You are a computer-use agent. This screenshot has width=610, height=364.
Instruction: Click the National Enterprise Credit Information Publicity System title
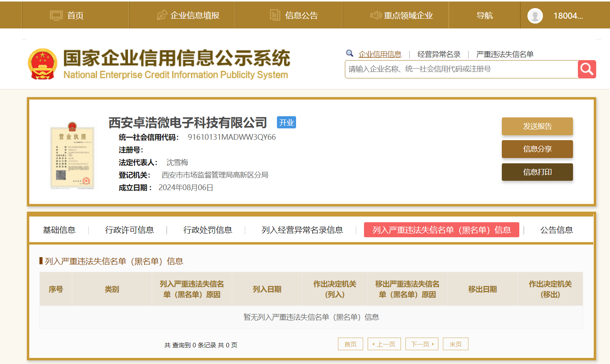176,75
